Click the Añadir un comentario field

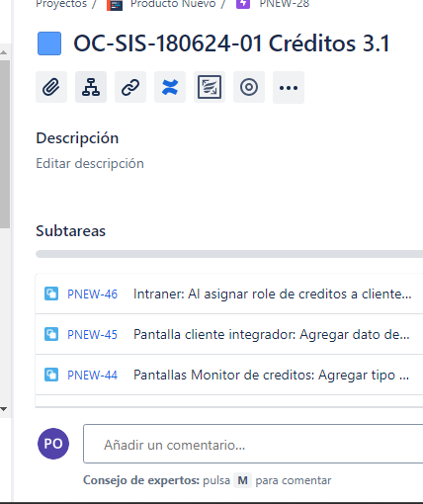point(253,444)
